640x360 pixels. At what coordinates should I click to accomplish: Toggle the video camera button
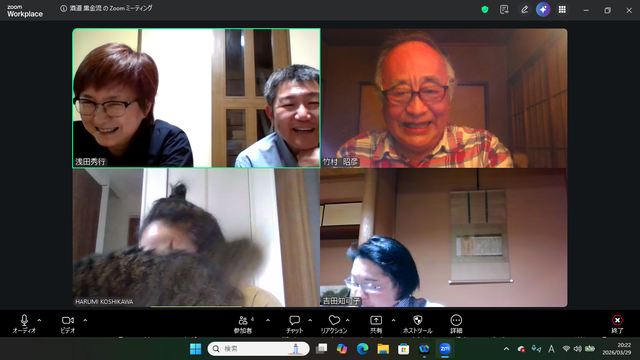click(x=68, y=324)
